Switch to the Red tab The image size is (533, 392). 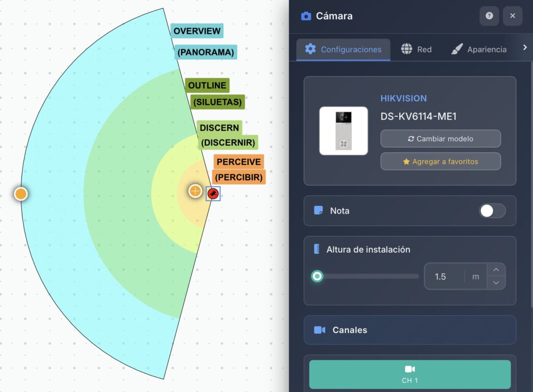click(x=416, y=49)
